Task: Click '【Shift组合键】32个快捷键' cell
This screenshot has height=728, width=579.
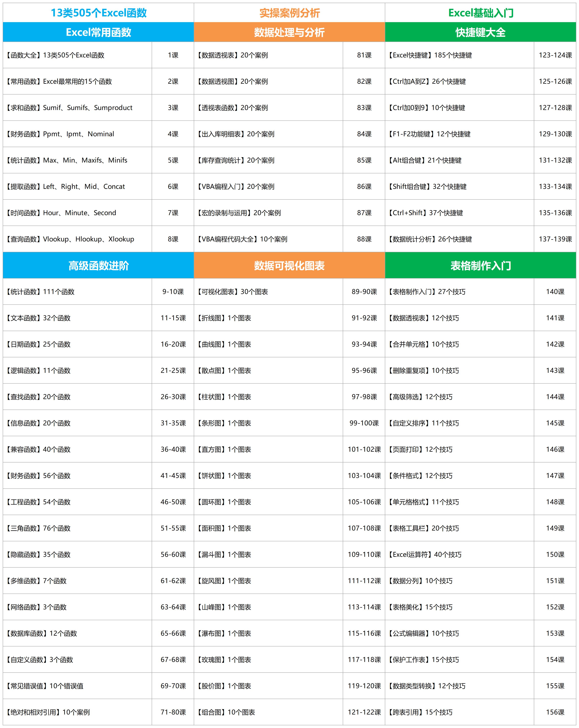Action: (460, 186)
